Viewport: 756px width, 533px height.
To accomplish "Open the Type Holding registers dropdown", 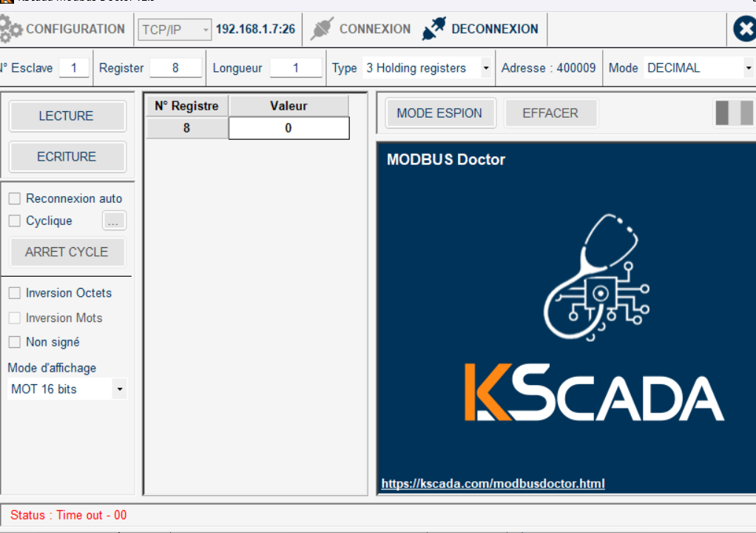I will tap(427, 68).
